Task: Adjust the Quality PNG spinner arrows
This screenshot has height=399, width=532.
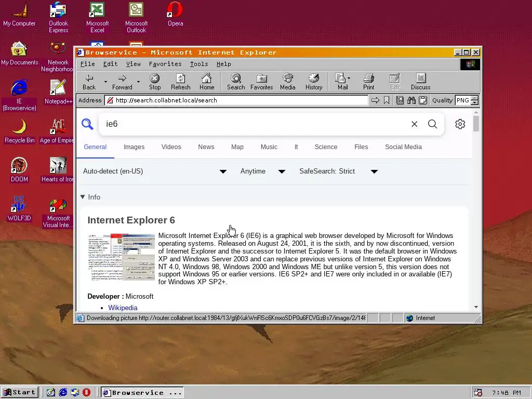Action: click(475, 100)
